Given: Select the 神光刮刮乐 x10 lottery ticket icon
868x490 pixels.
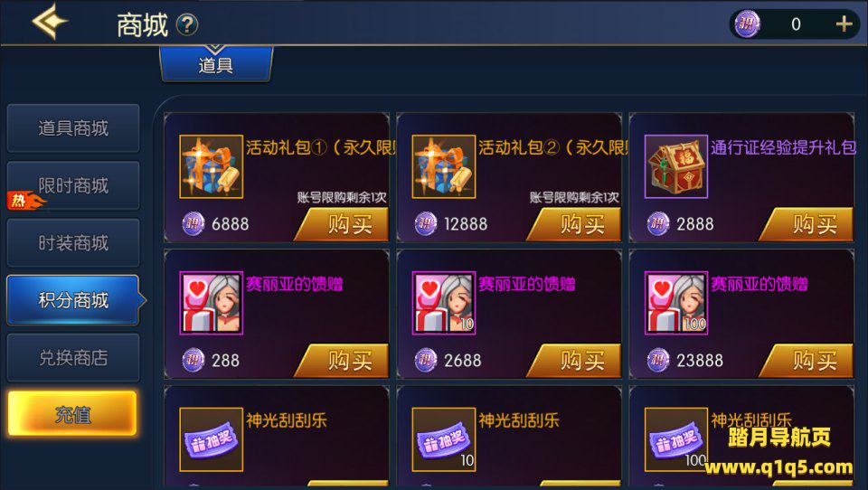Looking at the screenshot, I should (443, 439).
